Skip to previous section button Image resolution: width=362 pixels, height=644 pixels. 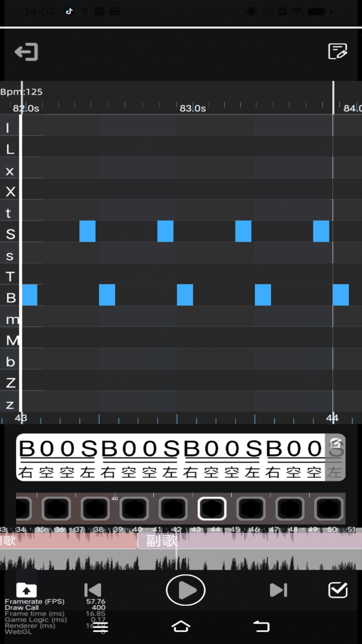click(x=92, y=590)
